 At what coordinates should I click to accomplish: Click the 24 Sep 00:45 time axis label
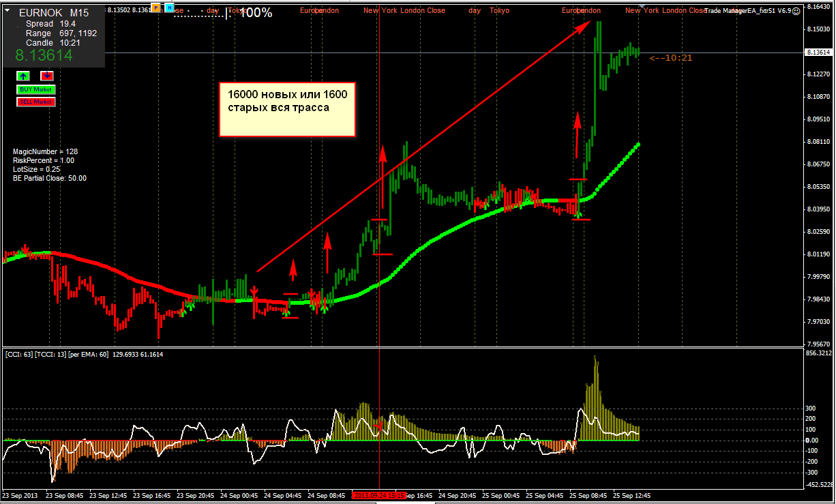coord(240,495)
